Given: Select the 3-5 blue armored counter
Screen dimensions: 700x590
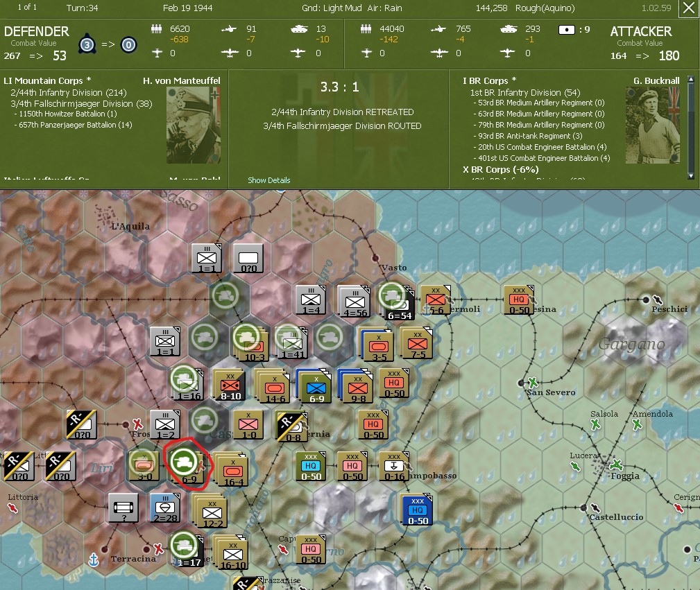Looking at the screenshot, I should coord(379,347).
